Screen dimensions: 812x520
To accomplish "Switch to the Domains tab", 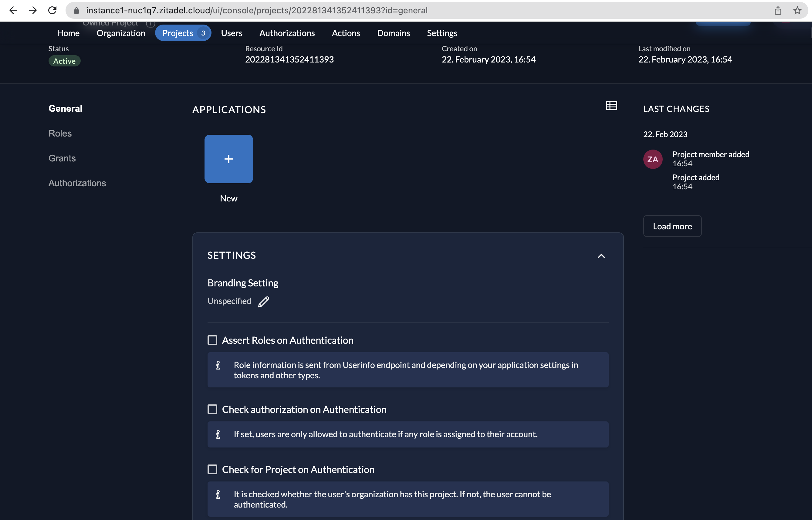I will [393, 33].
